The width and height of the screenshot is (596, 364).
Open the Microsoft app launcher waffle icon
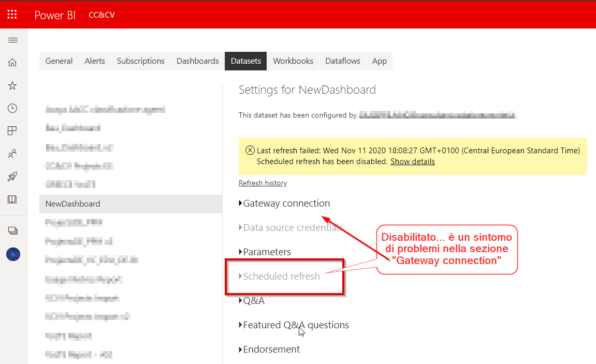click(11, 14)
